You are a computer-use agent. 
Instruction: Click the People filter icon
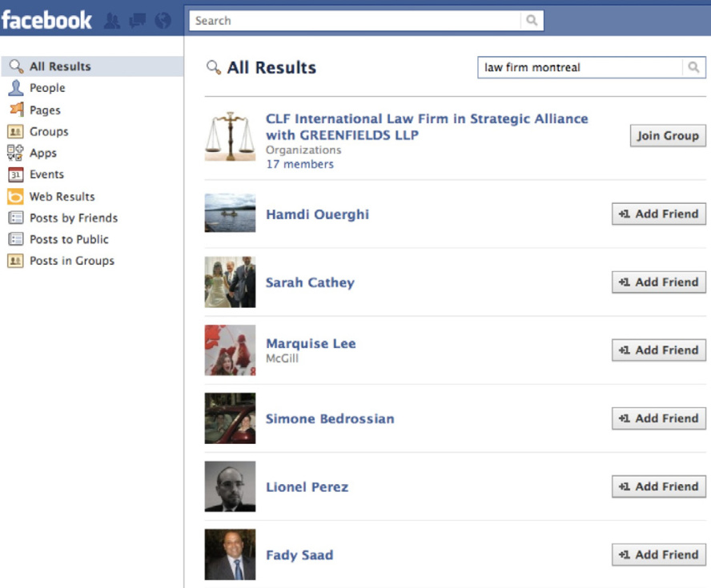pyautogui.click(x=16, y=88)
